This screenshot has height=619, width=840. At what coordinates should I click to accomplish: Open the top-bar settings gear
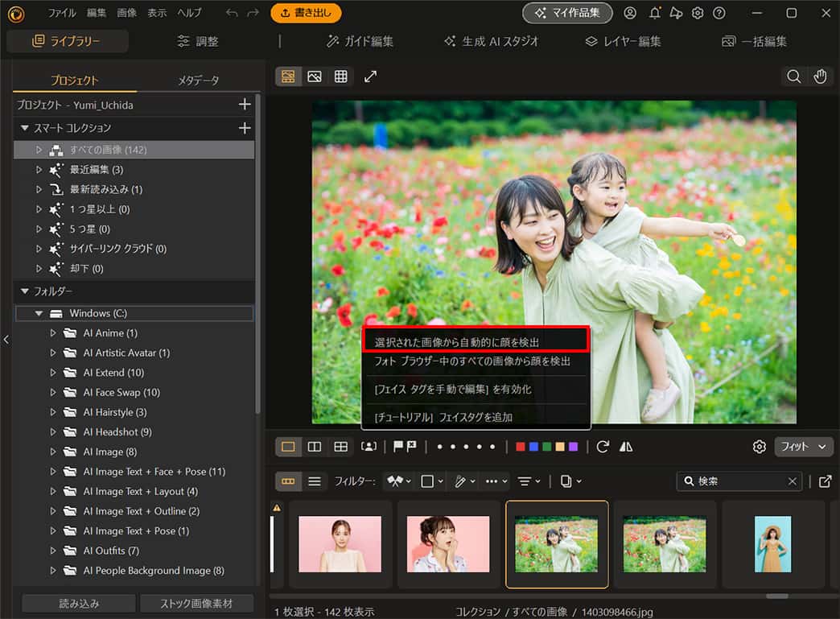point(698,13)
